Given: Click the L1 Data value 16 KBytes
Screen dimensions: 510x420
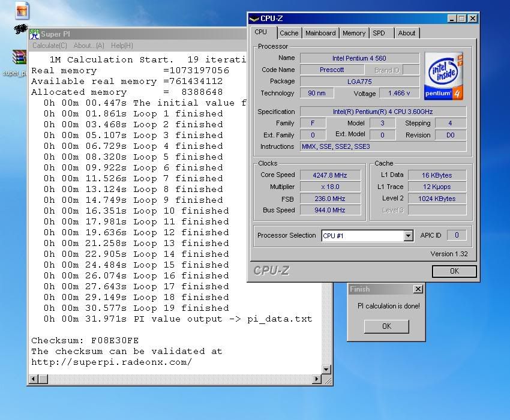Looking at the screenshot, I should 437,175.
